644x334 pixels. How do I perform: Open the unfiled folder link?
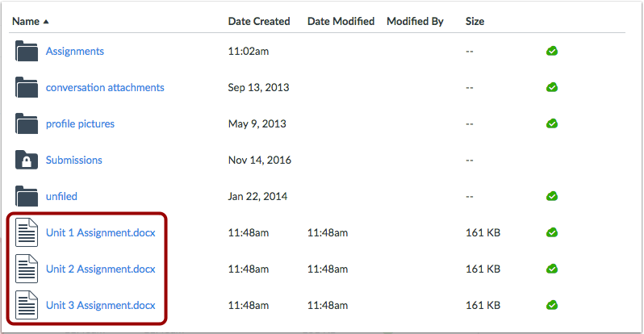(x=61, y=196)
